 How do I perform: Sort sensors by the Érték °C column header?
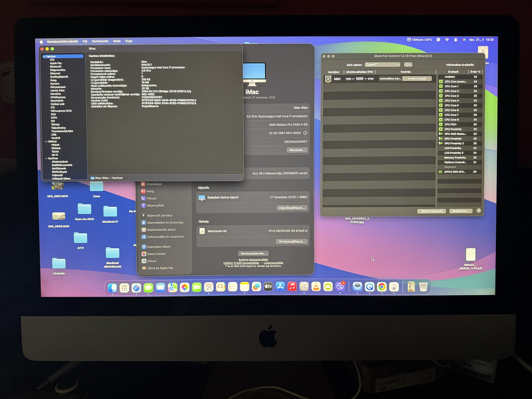(x=475, y=72)
